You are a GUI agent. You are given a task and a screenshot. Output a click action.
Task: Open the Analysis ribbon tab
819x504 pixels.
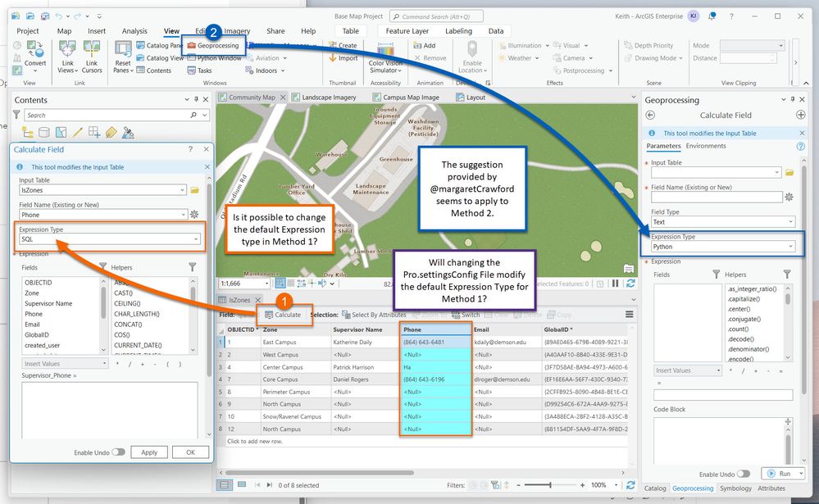point(134,31)
